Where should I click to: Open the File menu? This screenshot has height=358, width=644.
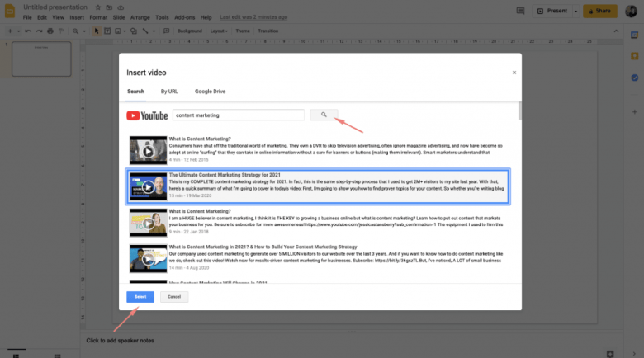[x=27, y=17]
